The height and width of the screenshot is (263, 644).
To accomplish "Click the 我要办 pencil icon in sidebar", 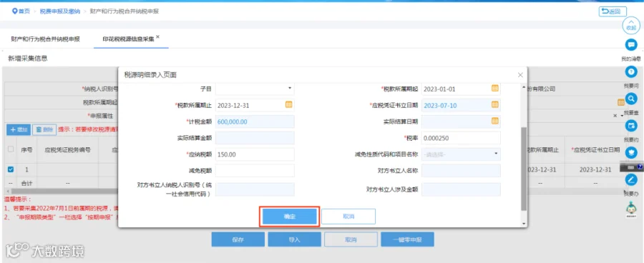I will point(631,179).
